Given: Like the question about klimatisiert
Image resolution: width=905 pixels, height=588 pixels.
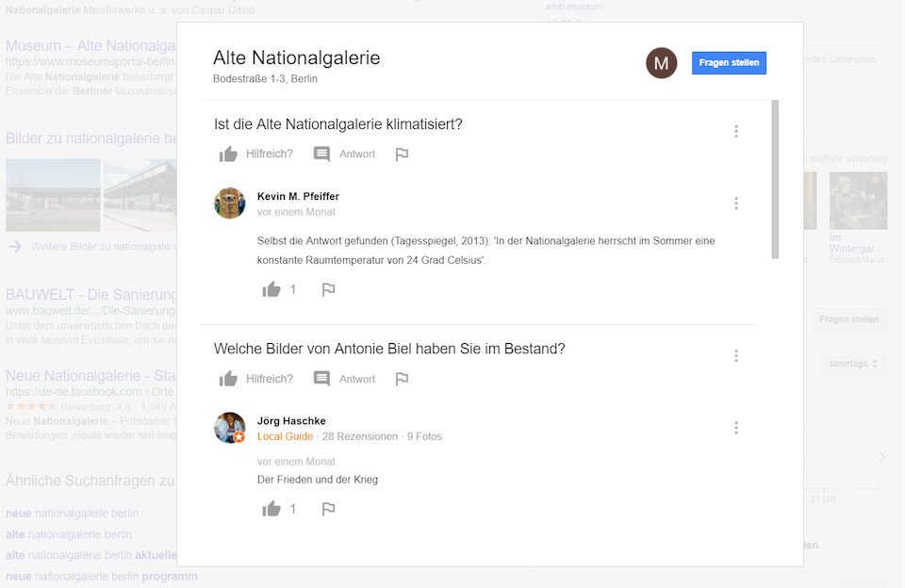Looking at the screenshot, I should pyautogui.click(x=228, y=155).
